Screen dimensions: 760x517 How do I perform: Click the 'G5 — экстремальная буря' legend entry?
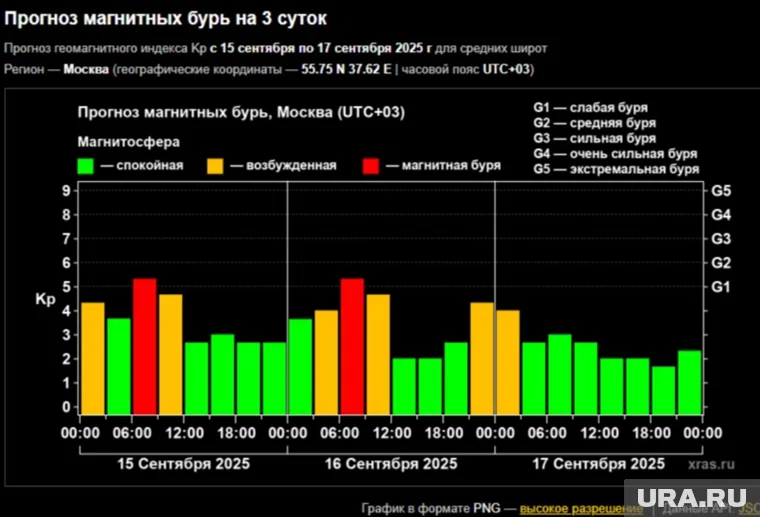point(615,170)
